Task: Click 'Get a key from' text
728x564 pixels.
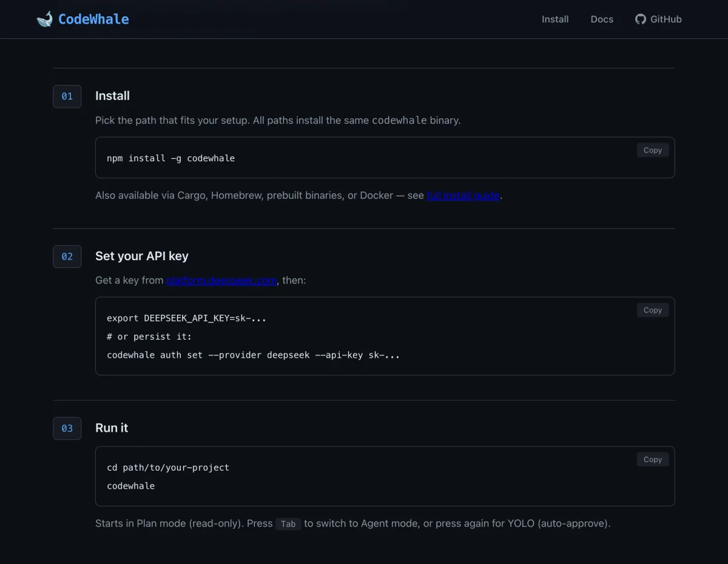Action: pyautogui.click(x=129, y=281)
